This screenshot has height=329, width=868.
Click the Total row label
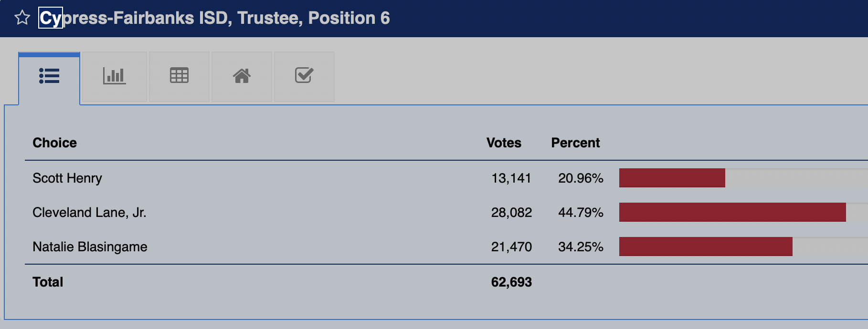coord(48,282)
